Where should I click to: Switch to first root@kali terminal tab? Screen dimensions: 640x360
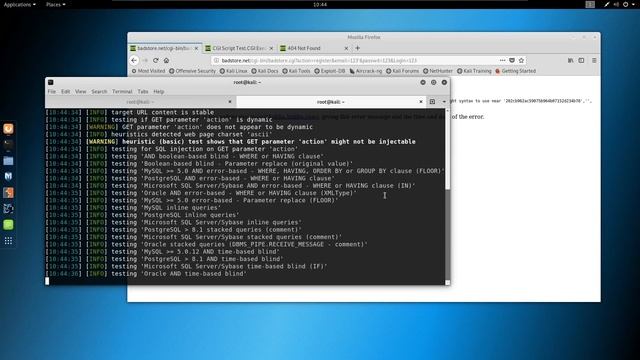[x=140, y=102]
